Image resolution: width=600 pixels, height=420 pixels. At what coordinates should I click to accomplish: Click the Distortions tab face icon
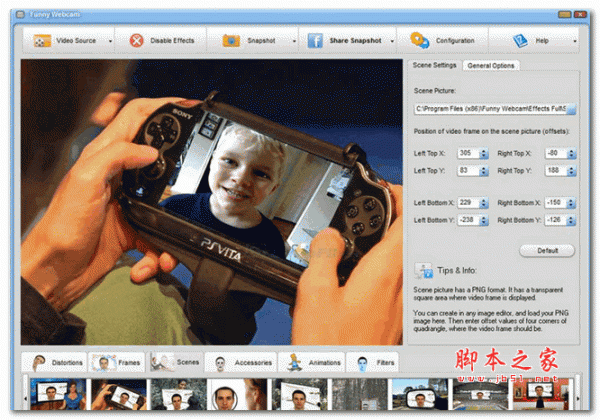(x=39, y=363)
